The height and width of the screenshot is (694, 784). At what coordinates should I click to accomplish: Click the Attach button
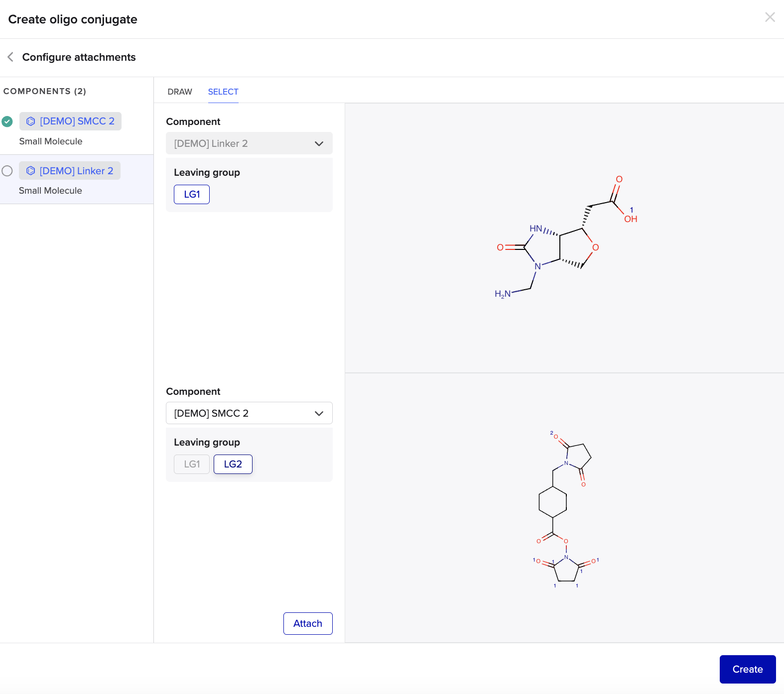pos(307,623)
